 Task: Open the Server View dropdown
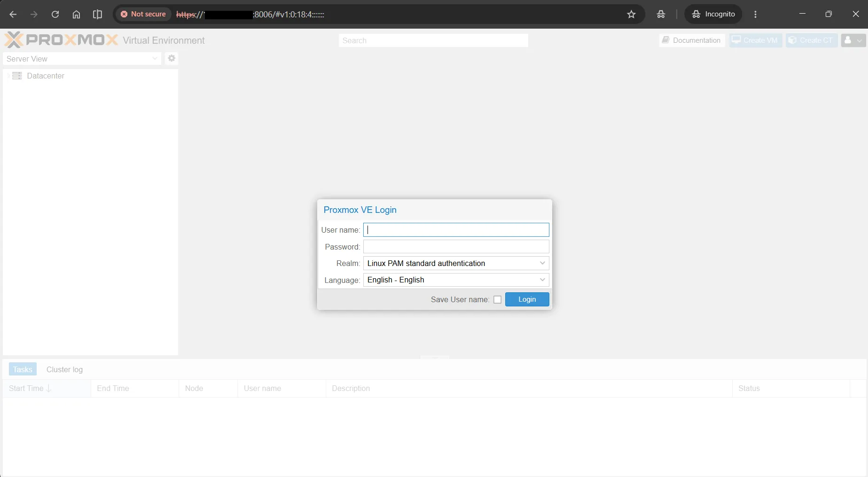point(82,59)
